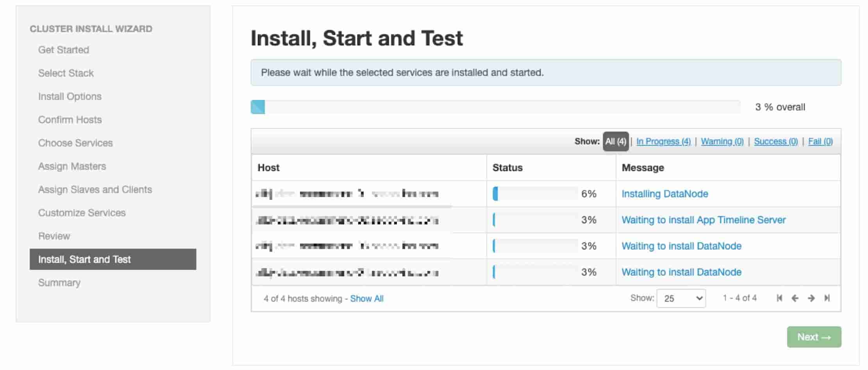868x370 pixels.
Task: Open Waiting to install App Timeline Server
Action: point(704,220)
